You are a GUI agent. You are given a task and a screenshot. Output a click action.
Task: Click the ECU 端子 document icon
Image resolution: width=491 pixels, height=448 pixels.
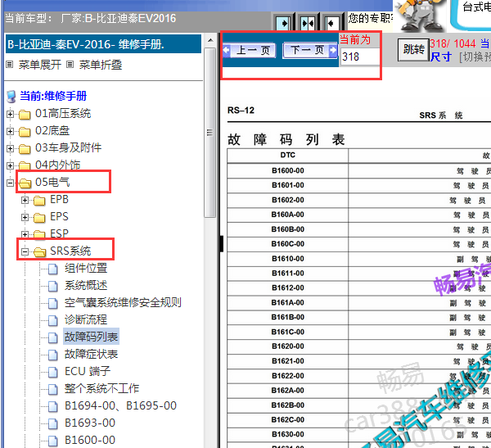pos(53,372)
